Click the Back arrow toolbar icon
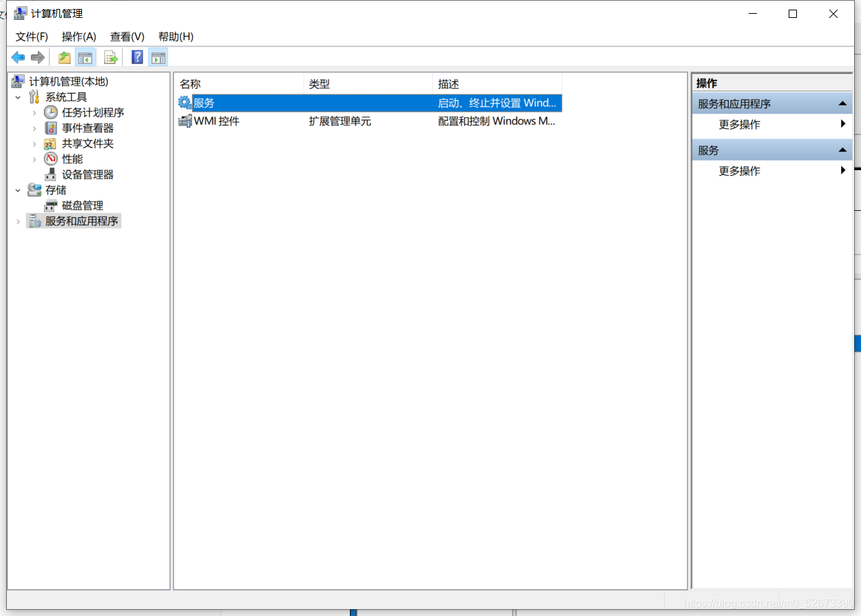Viewport: 861px width, 616px height. tap(18, 57)
